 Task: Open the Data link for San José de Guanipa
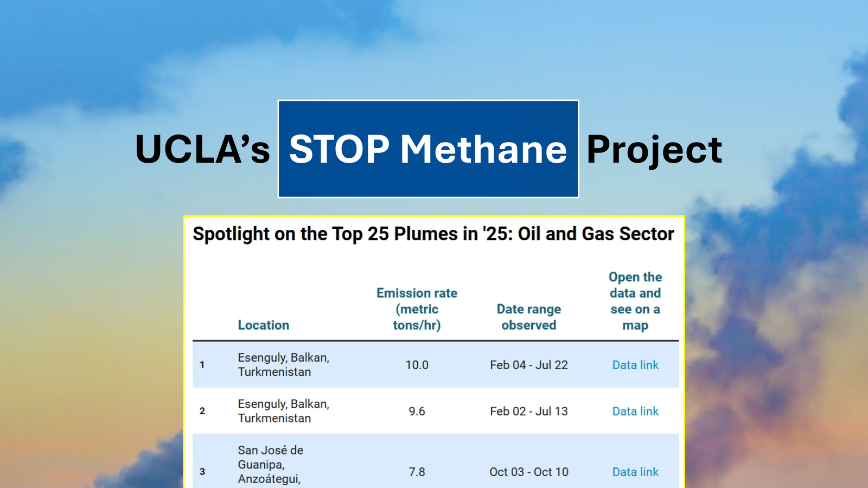[x=635, y=472]
